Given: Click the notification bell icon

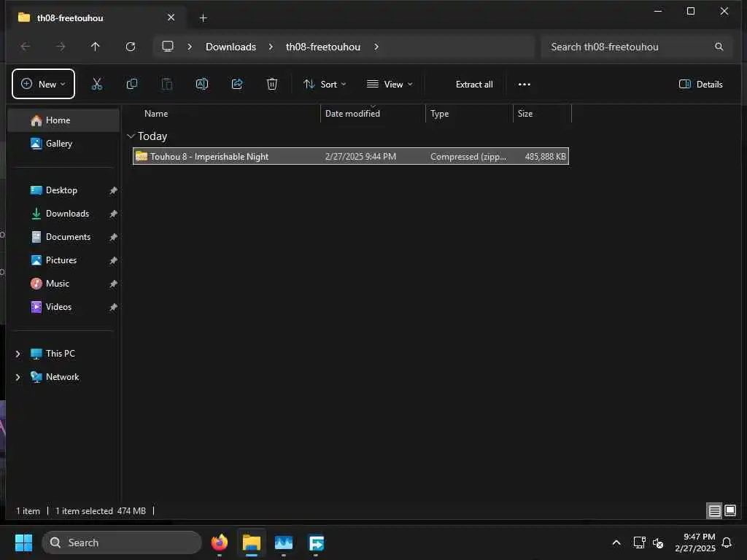Looking at the screenshot, I should tap(727, 542).
